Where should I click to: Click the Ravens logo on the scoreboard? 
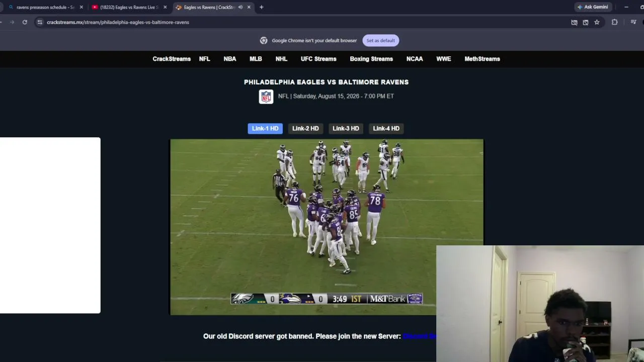[x=290, y=299]
